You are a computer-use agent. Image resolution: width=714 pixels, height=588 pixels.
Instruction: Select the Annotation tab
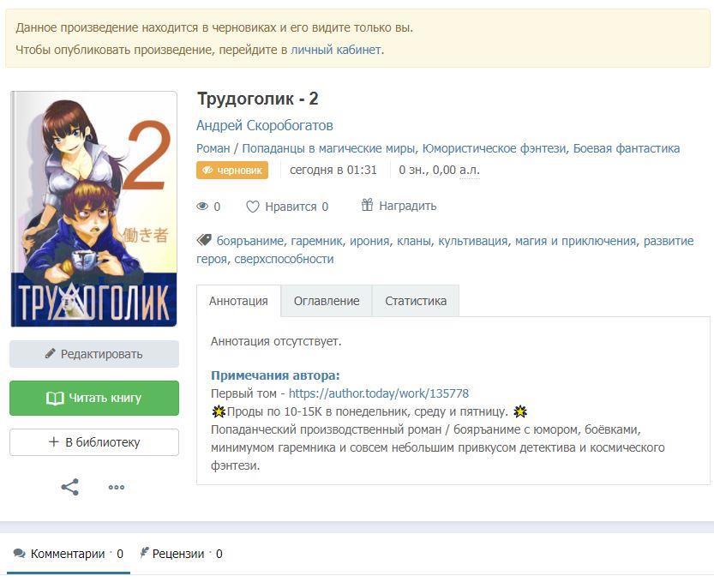(x=238, y=301)
